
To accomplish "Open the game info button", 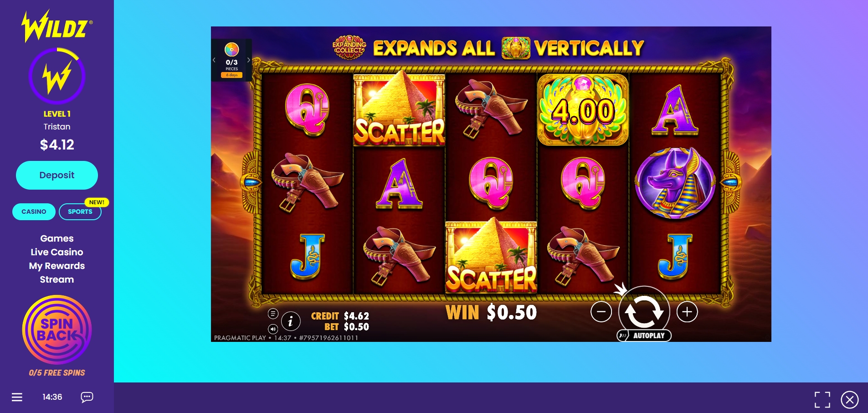I will tap(291, 321).
